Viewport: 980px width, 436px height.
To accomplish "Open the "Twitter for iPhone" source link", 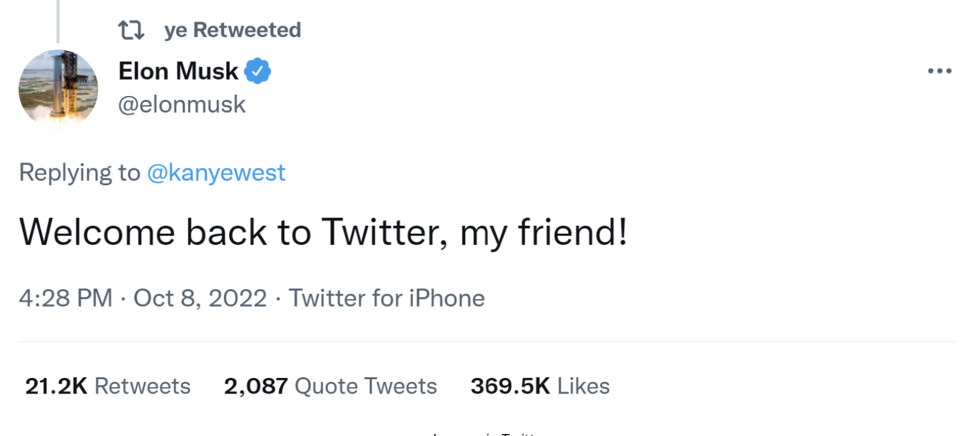I will click(x=387, y=298).
